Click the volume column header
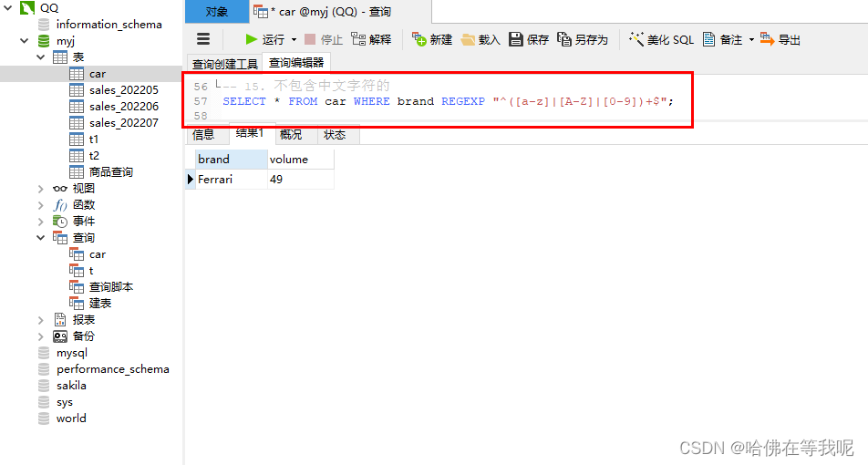 tap(301, 160)
